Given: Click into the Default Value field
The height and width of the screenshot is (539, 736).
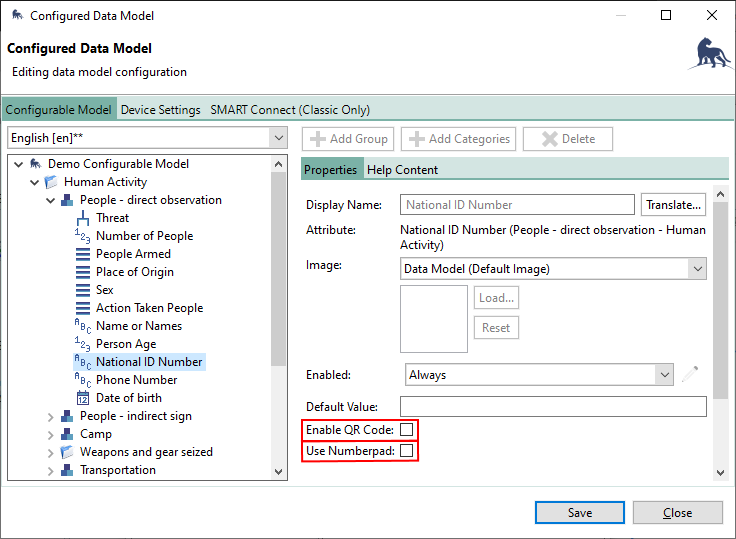Looking at the screenshot, I should 553,407.
